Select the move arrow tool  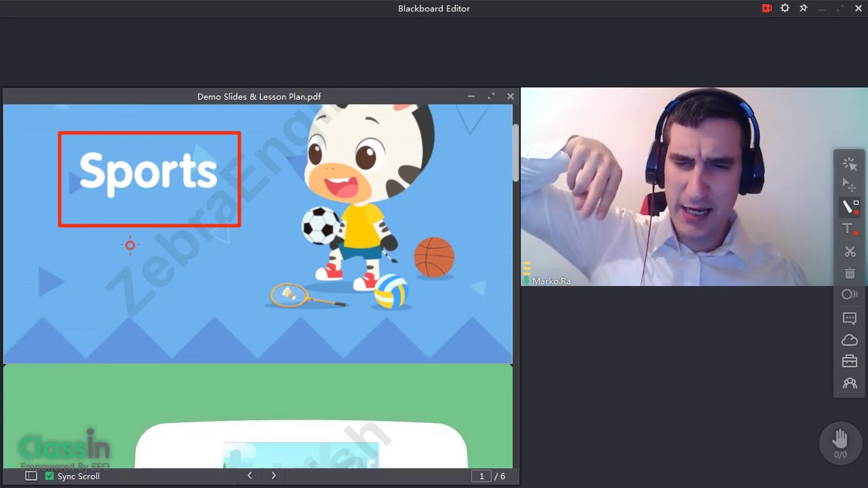[850, 184]
